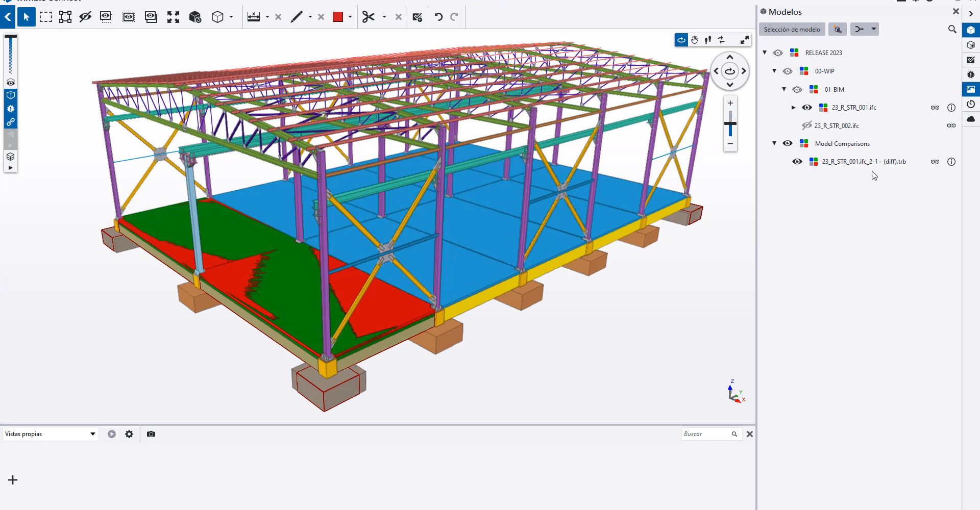Image resolution: width=980 pixels, height=510 pixels.
Task: Toggle visibility of Model Comparisons folder
Action: tap(788, 143)
